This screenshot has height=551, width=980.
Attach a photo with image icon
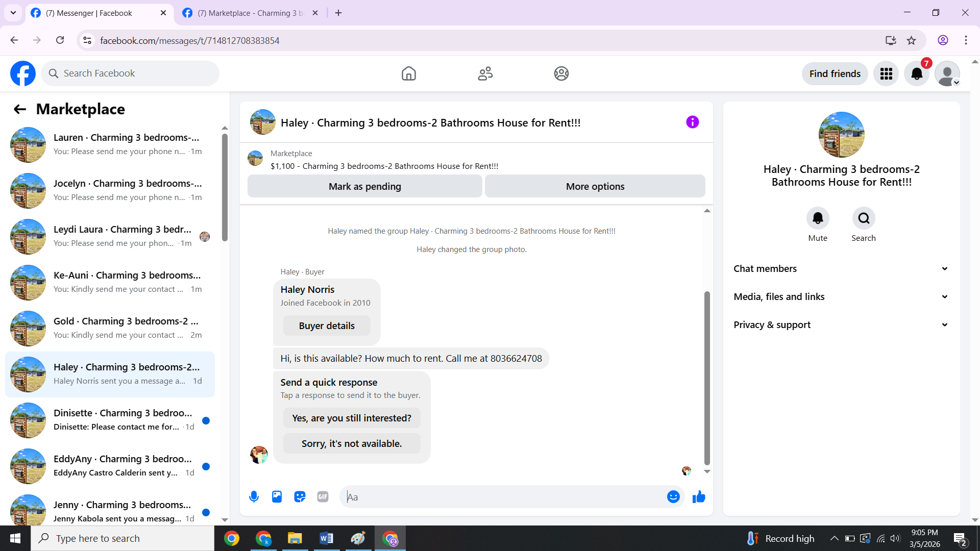click(x=277, y=496)
